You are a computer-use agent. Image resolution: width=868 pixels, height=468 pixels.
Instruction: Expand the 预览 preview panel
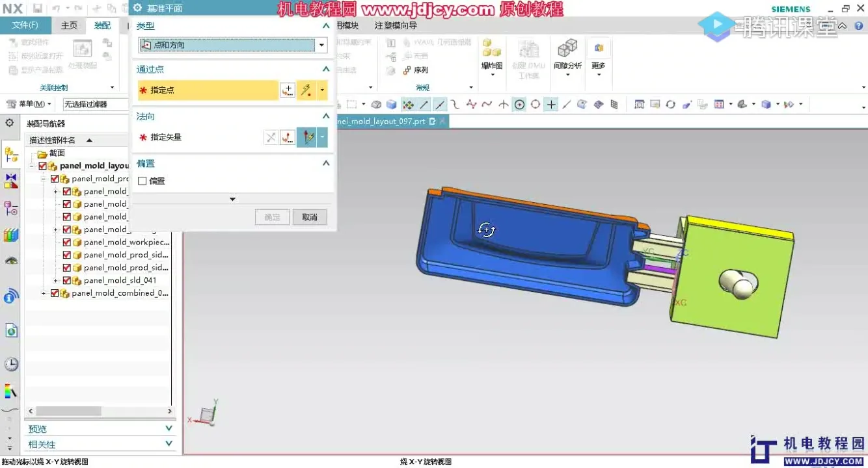click(x=169, y=429)
